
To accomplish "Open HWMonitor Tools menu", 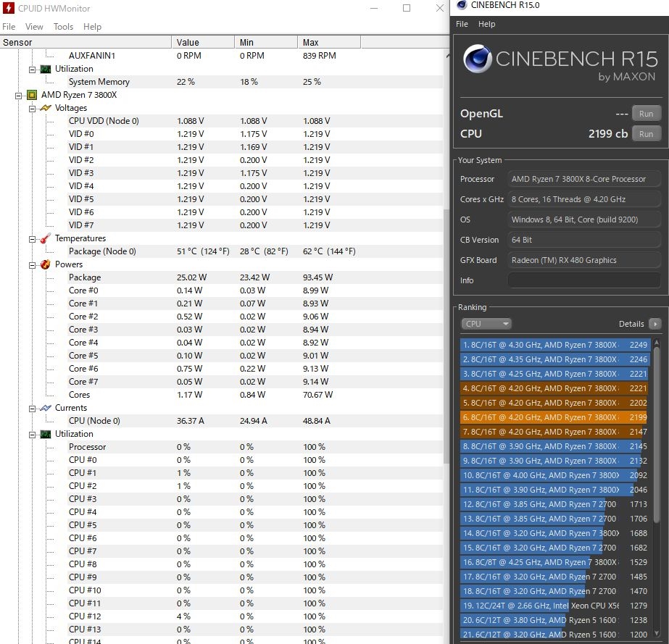I will point(63,27).
